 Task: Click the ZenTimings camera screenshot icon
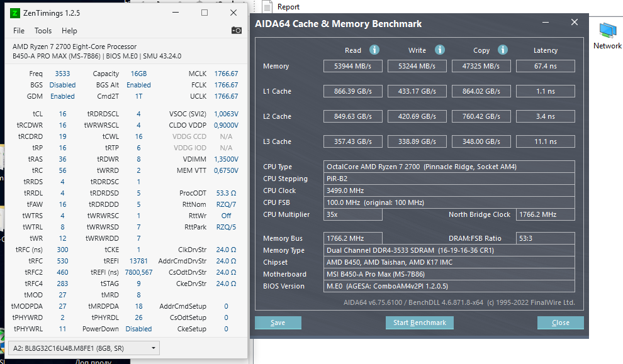click(x=237, y=31)
